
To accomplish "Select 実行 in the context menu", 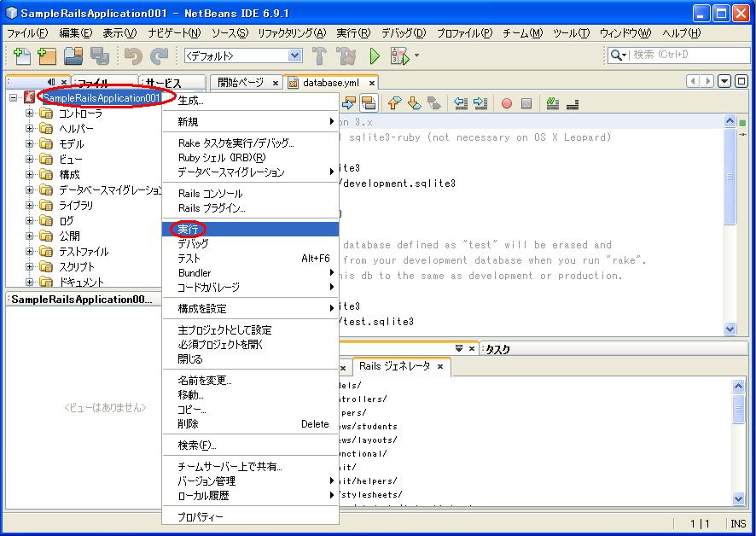I will (250, 229).
